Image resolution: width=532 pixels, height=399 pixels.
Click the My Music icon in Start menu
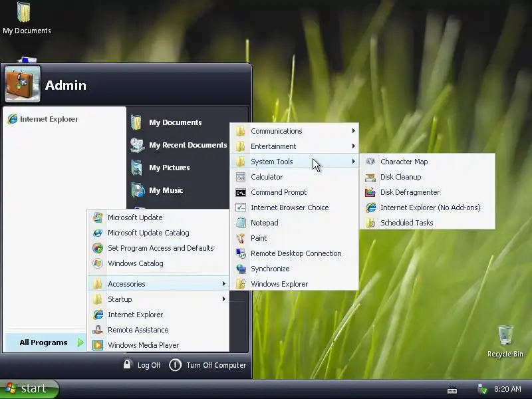coord(138,190)
